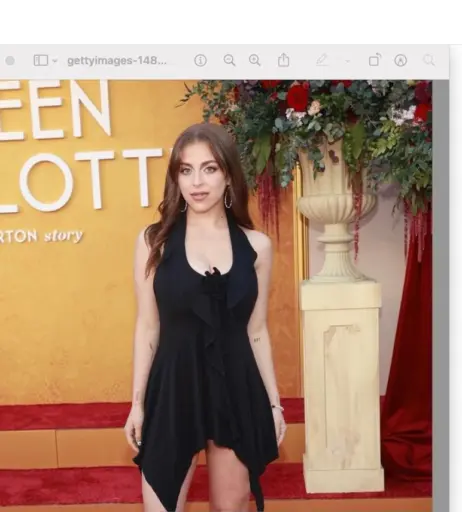Click the flower-filled urn in the image
The height and width of the screenshot is (512, 462).
(x=337, y=180)
